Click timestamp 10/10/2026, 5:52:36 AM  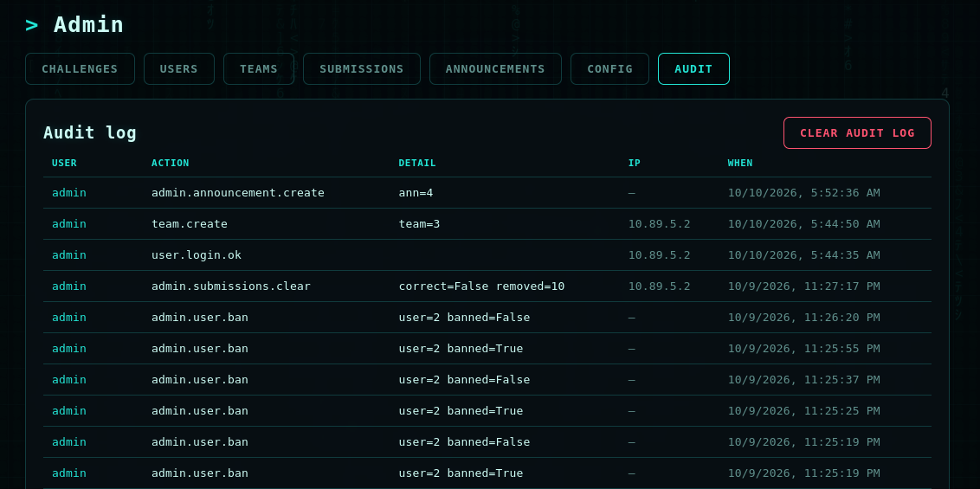click(x=803, y=192)
